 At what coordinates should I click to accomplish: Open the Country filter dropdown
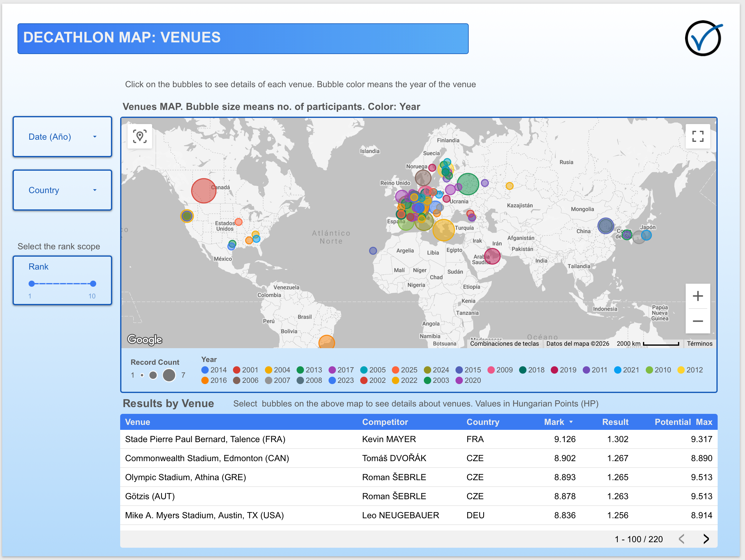62,190
